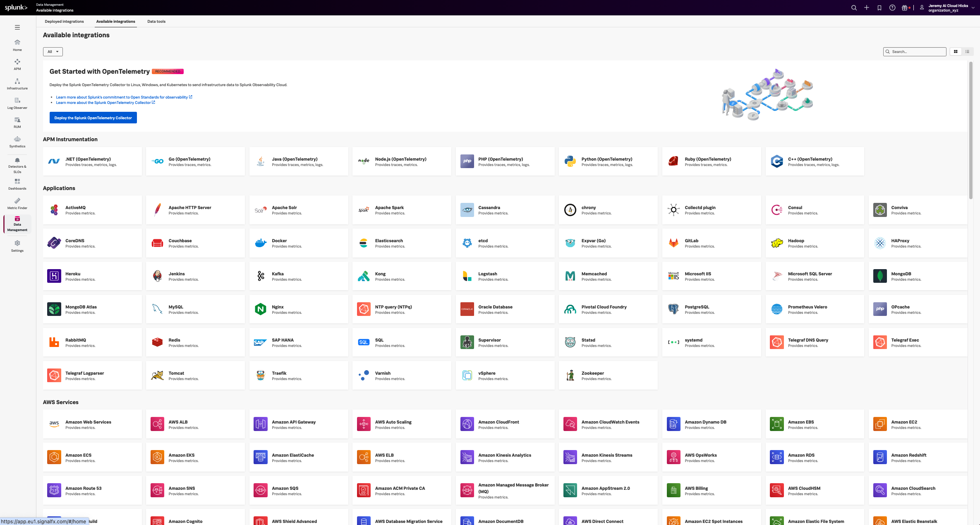The width and height of the screenshot is (980, 525).
Task: Open the Infrastructure section from the sidebar
Action: tap(17, 84)
